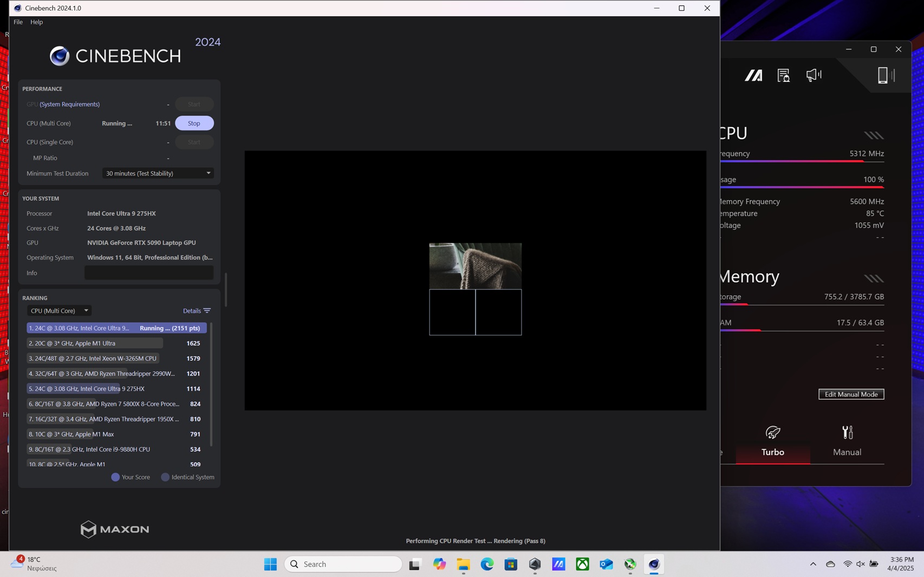Image resolution: width=924 pixels, height=577 pixels.
Task: Open Minimum Test Duration dropdown
Action: [158, 173]
